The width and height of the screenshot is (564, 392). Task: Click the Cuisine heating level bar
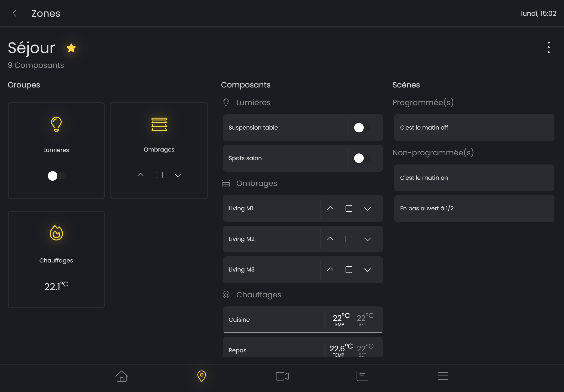[x=303, y=332]
